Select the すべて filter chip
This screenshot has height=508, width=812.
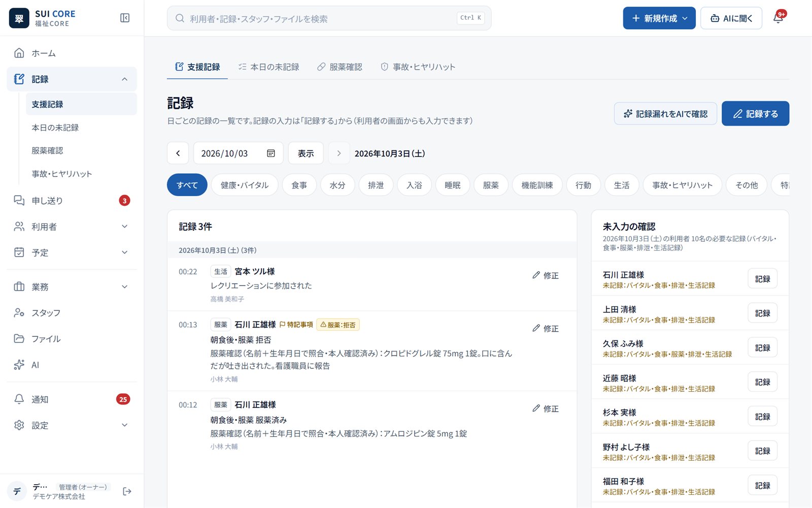tap(187, 185)
